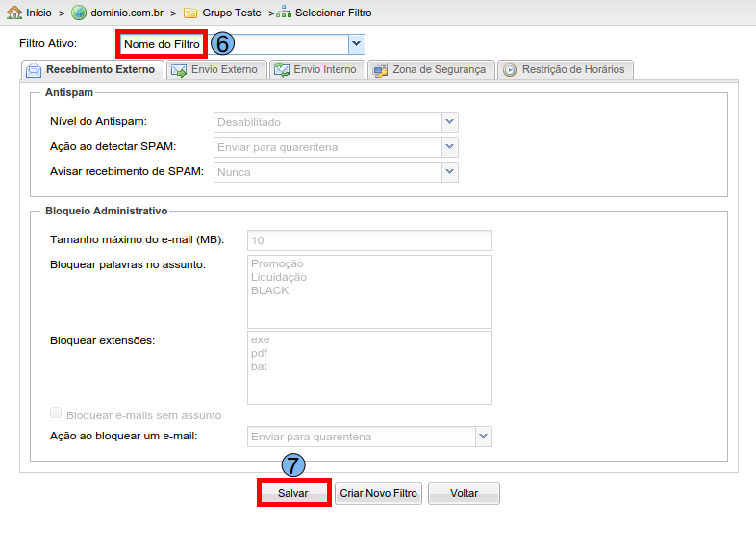Open the Filtro Ativo dropdown
756x551 pixels.
[356, 44]
